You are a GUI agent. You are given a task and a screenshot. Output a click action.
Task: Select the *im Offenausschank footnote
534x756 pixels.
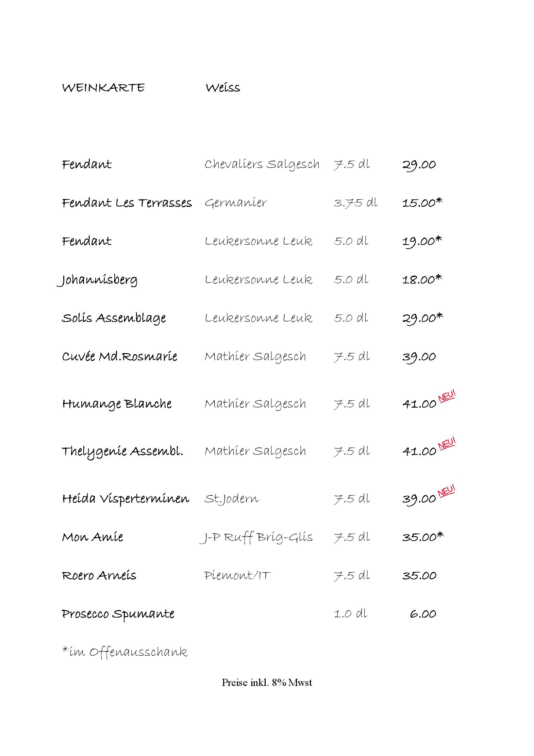point(125,652)
